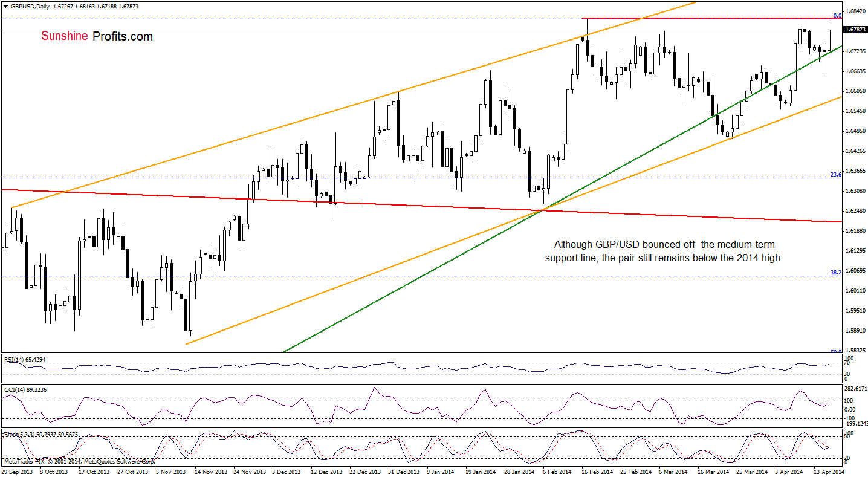This screenshot has height=477, width=868.
Task: Click the 1.64850 price axis label
Action: [855, 132]
